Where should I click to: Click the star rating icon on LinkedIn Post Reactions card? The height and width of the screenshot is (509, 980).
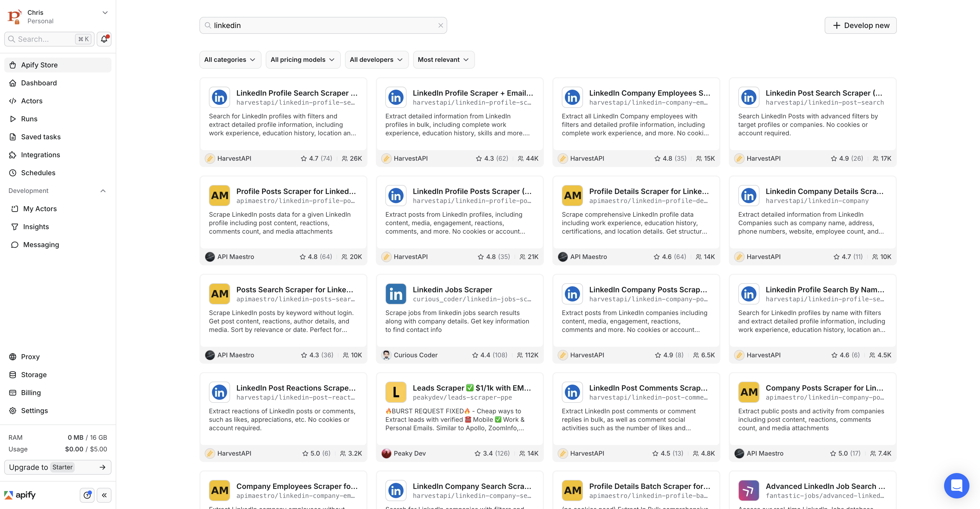tap(305, 454)
